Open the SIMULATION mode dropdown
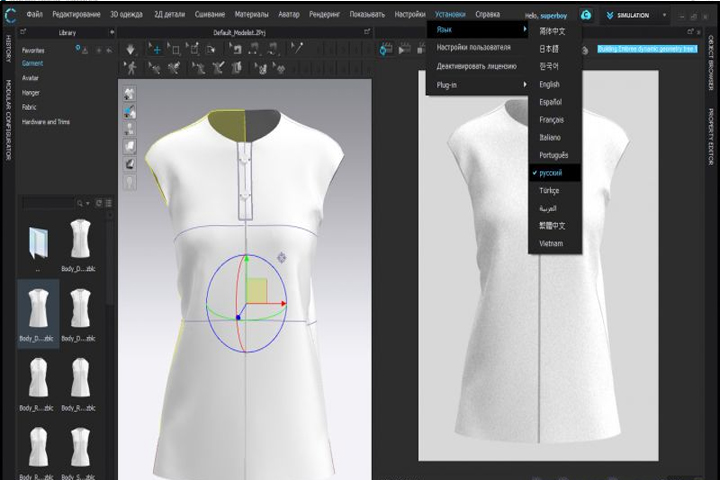 pyautogui.click(x=664, y=15)
